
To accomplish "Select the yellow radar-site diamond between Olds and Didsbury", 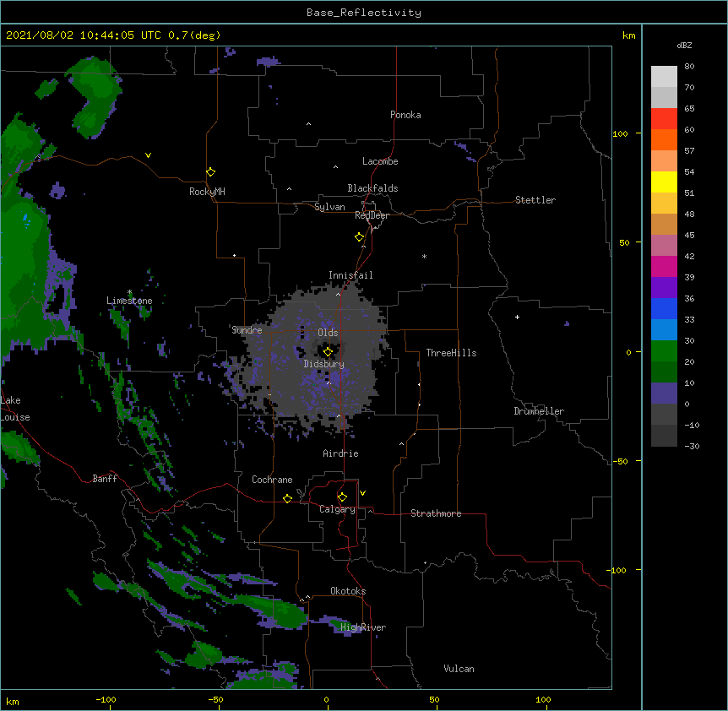I will (x=328, y=352).
